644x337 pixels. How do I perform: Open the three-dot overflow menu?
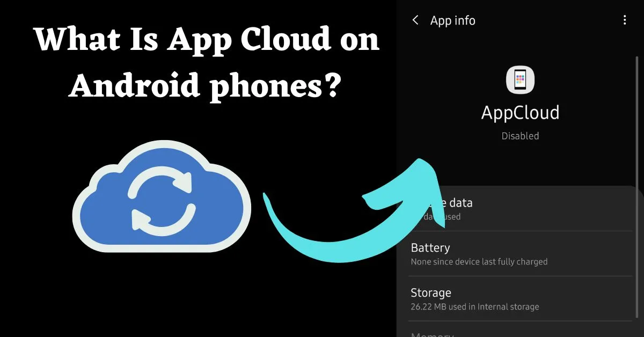(x=625, y=20)
